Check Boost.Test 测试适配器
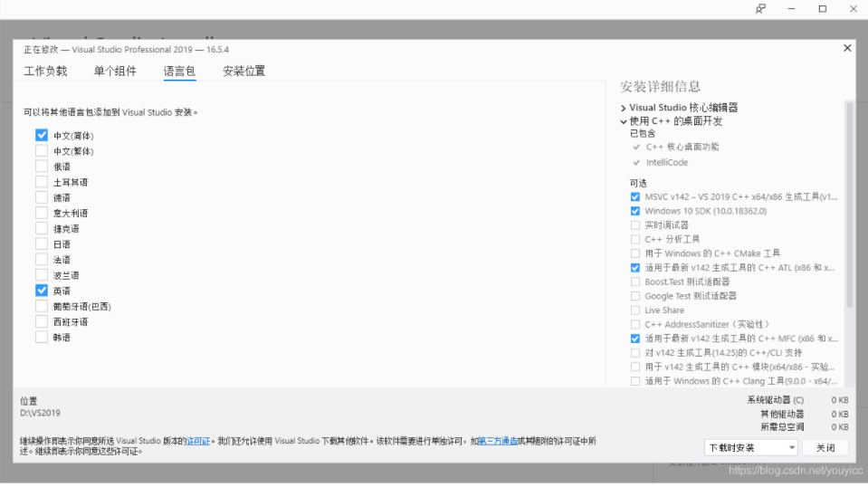This screenshot has width=868, height=487. [x=635, y=282]
